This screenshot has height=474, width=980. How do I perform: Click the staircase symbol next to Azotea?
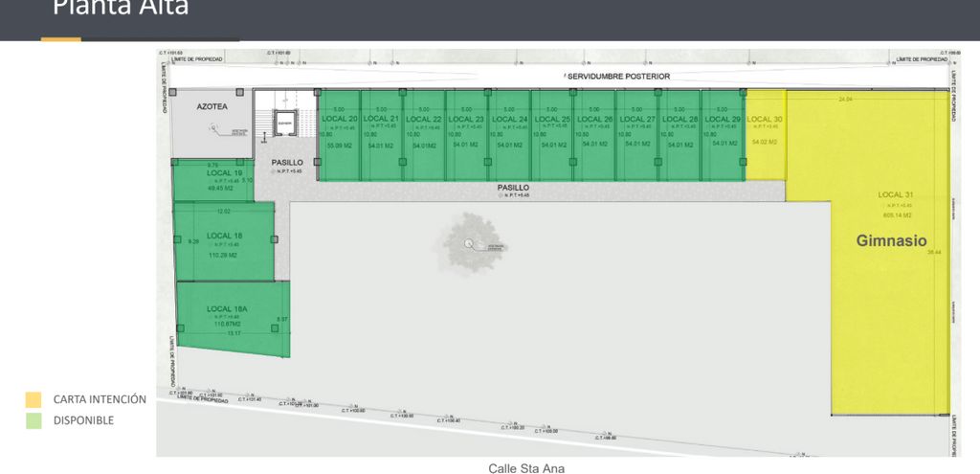click(x=265, y=124)
